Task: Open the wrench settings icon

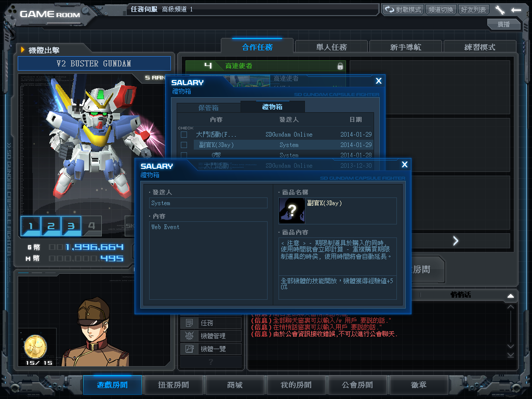Action: tap(500, 10)
